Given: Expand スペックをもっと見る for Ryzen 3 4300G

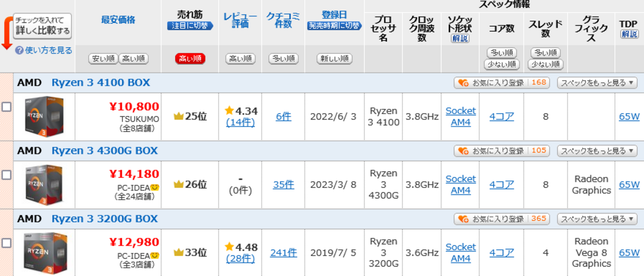Looking at the screenshot, I should pos(597,151).
